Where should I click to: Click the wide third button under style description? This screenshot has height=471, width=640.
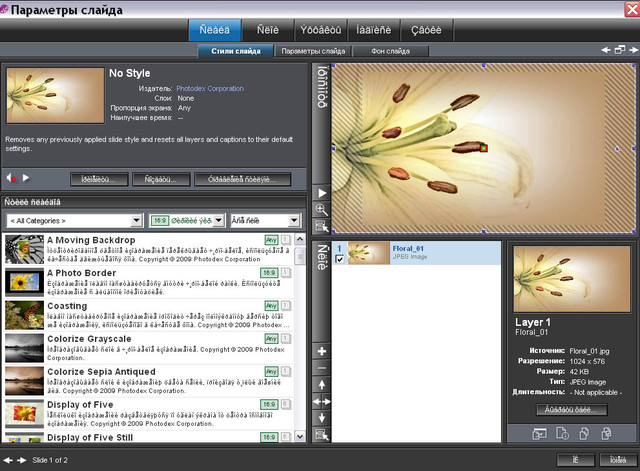pyautogui.click(x=242, y=179)
